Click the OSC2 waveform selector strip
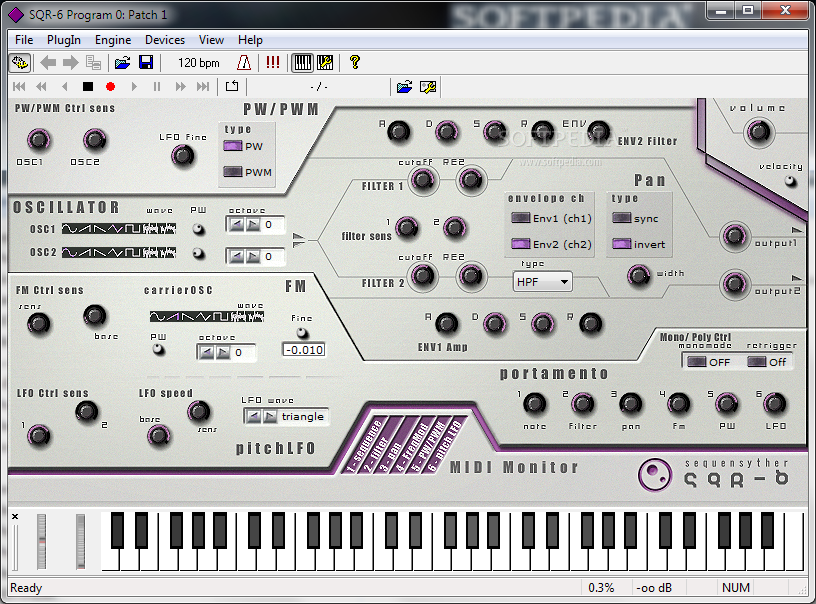Viewport: 816px width, 604px height. pyautogui.click(x=119, y=252)
